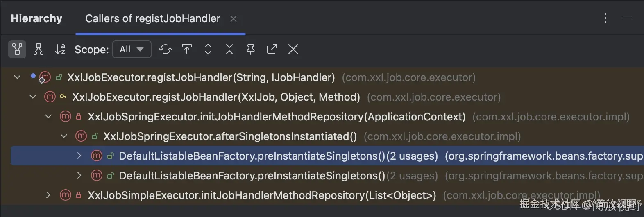Pin the current hierarchy tab
This screenshot has height=217, width=644.
point(251,50)
